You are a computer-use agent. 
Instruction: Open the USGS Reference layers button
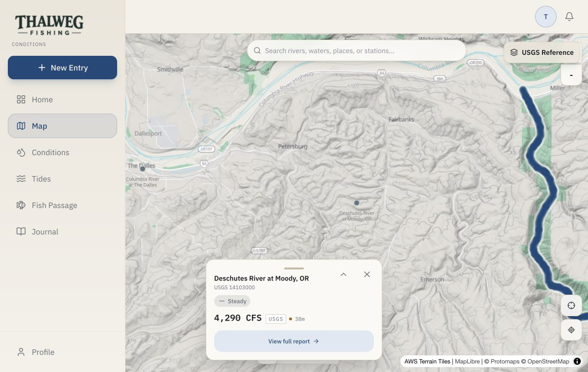[x=542, y=52]
